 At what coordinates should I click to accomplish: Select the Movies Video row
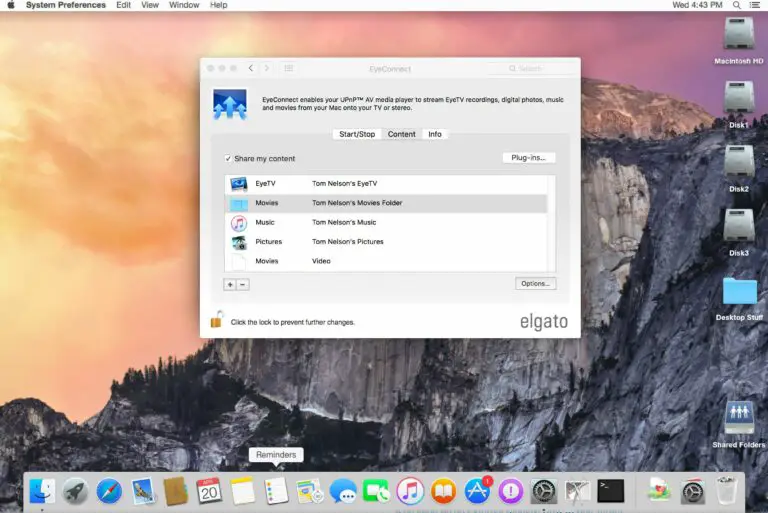386,261
